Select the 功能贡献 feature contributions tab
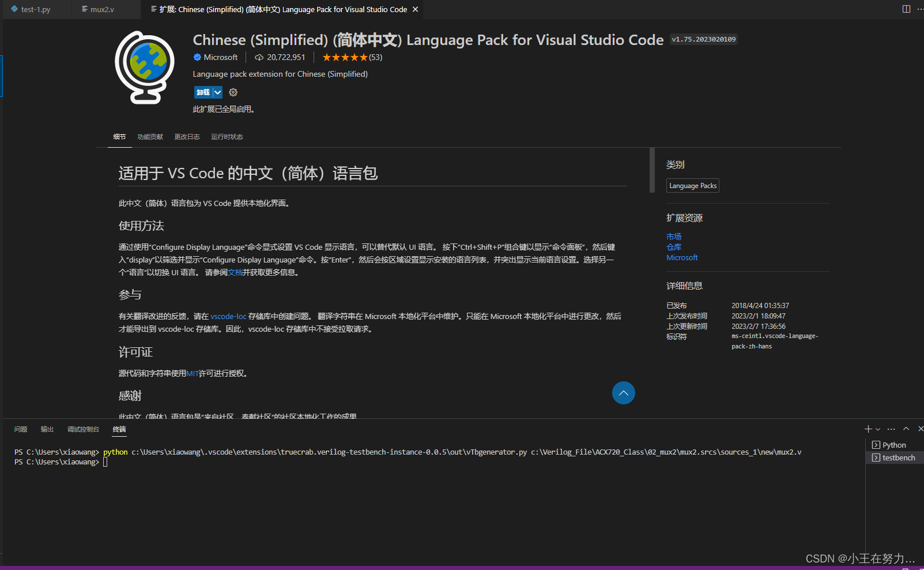The height and width of the screenshot is (570, 924). (x=150, y=137)
